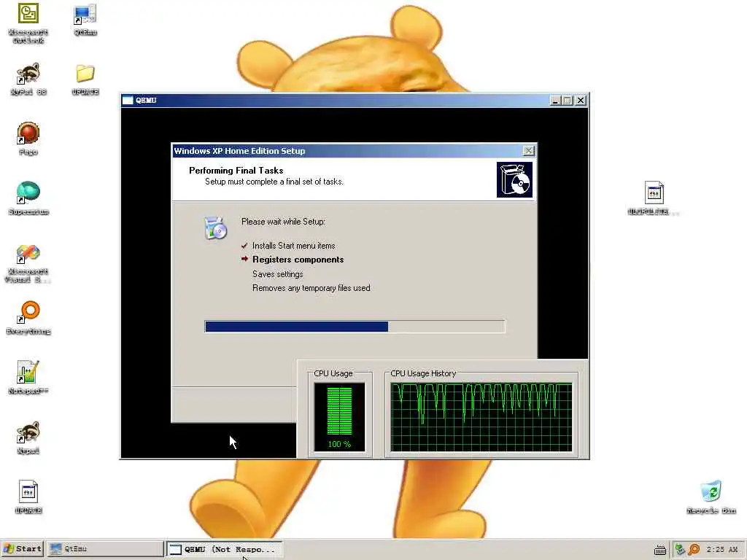Close the Windows XP Home Edition Setup dialog
The image size is (747, 560).
point(528,150)
